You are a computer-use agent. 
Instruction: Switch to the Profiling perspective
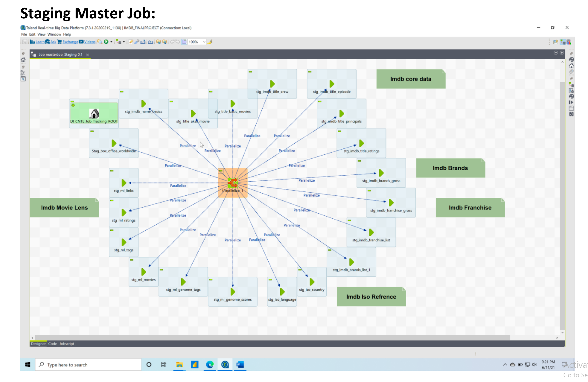pyautogui.click(x=569, y=42)
